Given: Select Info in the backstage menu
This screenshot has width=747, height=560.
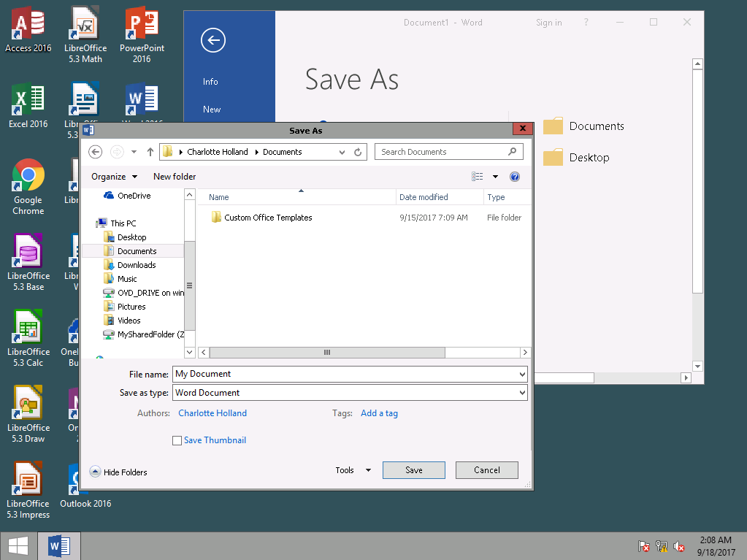Looking at the screenshot, I should pos(210,81).
